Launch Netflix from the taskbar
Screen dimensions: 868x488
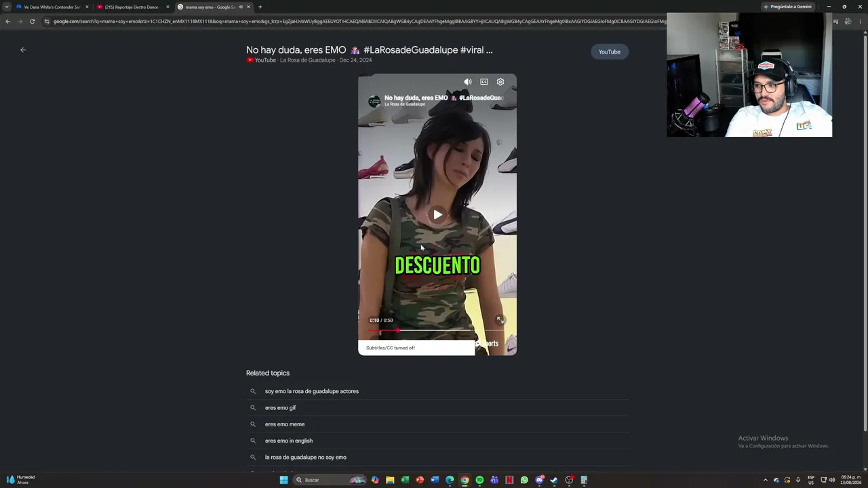click(509, 480)
